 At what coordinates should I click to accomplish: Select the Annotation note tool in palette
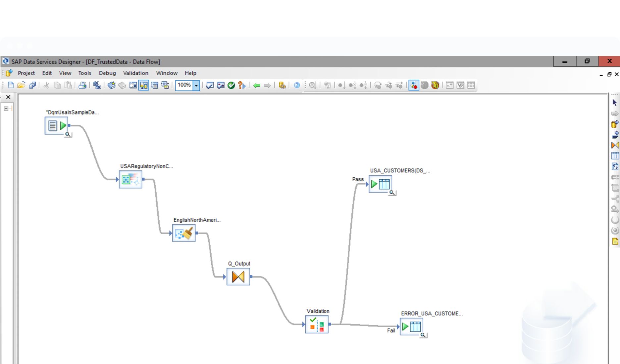pos(615,242)
